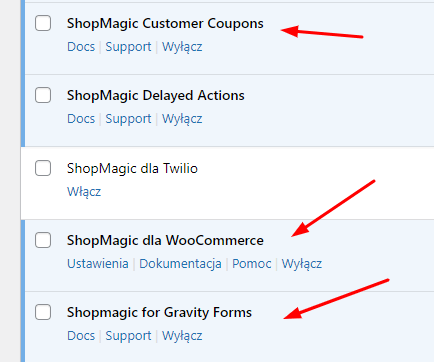The image size is (434, 362).
Task: Click Pomoc under ShopMagic dla WooCommerce
Action: 252,264
